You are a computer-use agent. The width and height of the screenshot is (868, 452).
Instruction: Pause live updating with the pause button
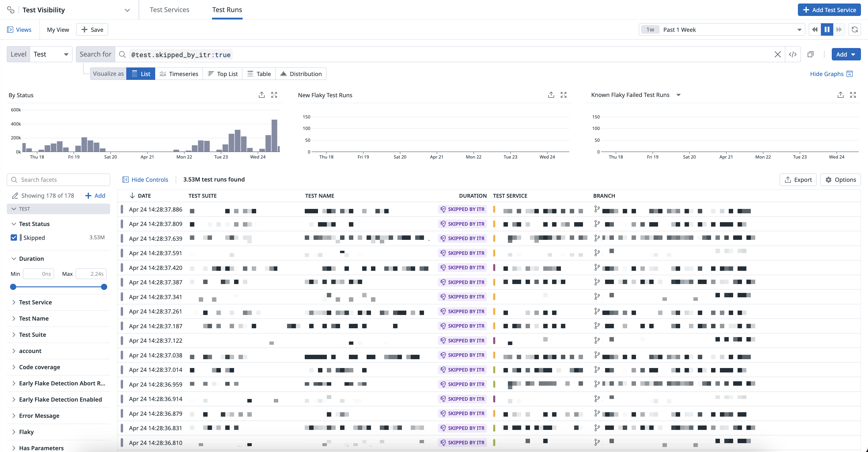click(x=827, y=30)
